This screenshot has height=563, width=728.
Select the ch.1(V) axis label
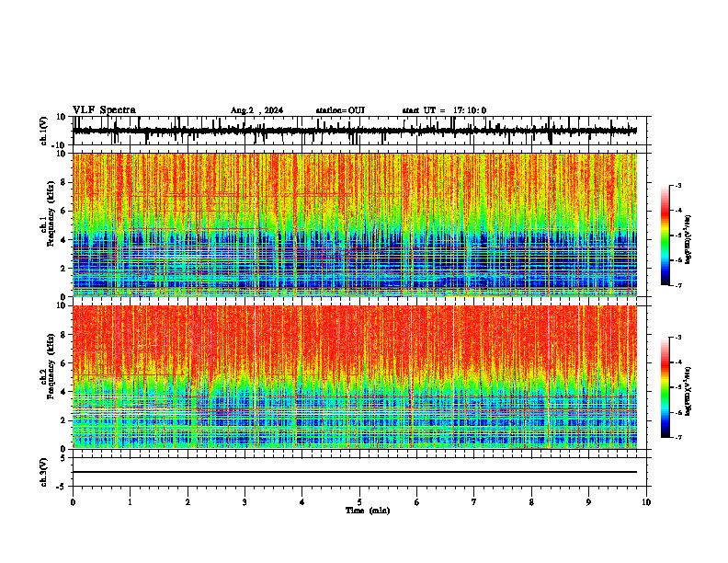pyautogui.click(x=44, y=131)
